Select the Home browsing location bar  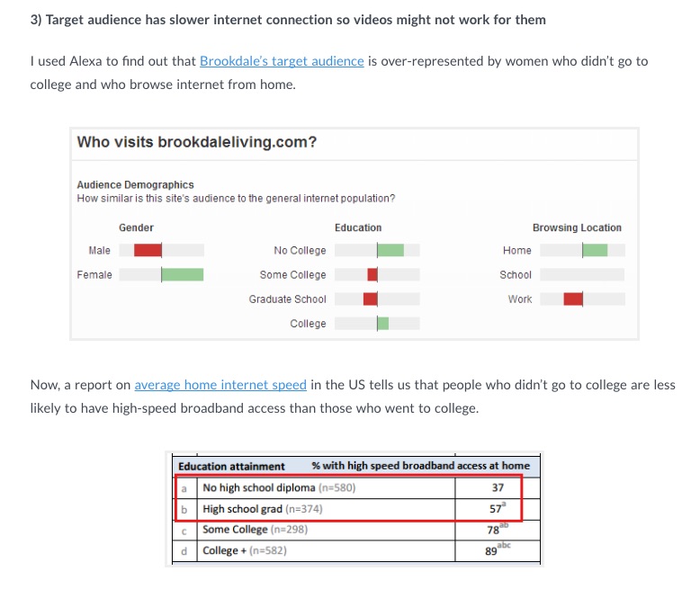coord(595,250)
